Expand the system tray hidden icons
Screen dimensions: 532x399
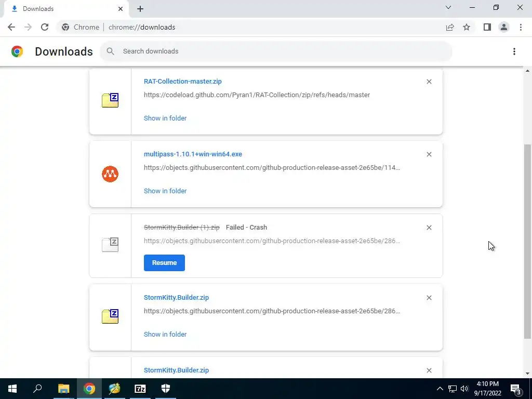pos(440,389)
